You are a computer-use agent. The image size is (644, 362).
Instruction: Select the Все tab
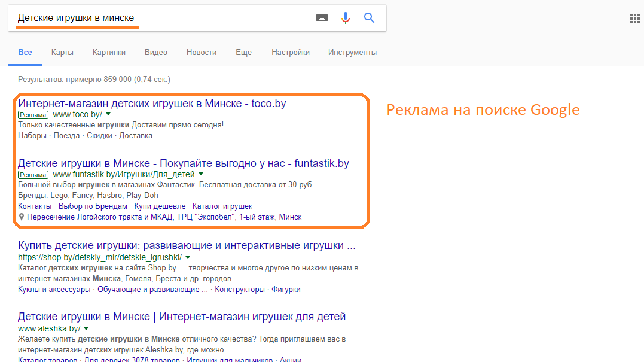25,52
